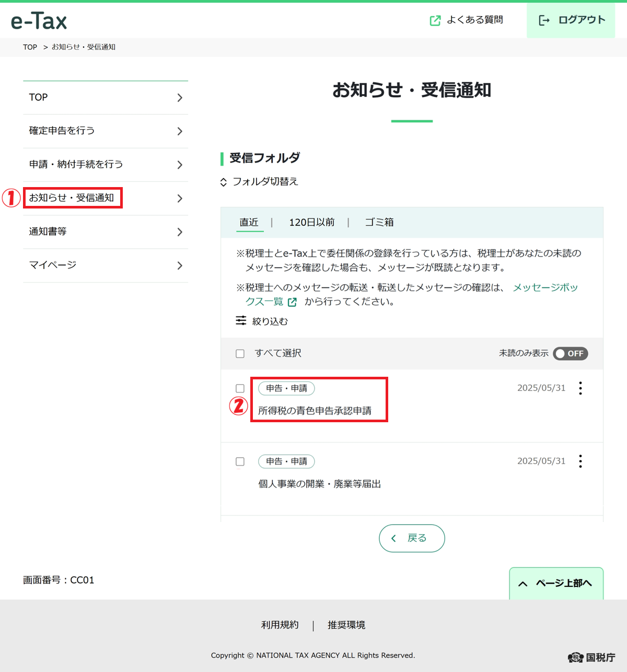
Task: Open kebab menu for 個人事業の開業・廃業等届出
Action: 580,461
